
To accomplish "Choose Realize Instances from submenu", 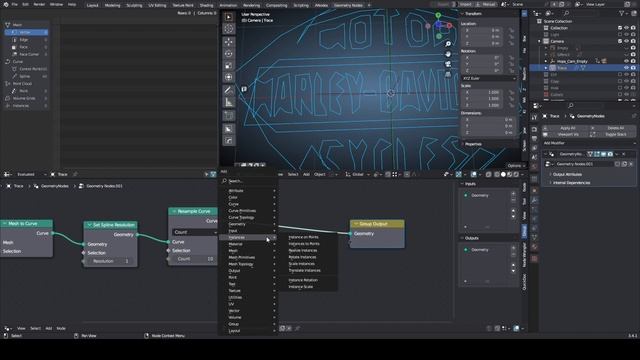I will [303, 251].
